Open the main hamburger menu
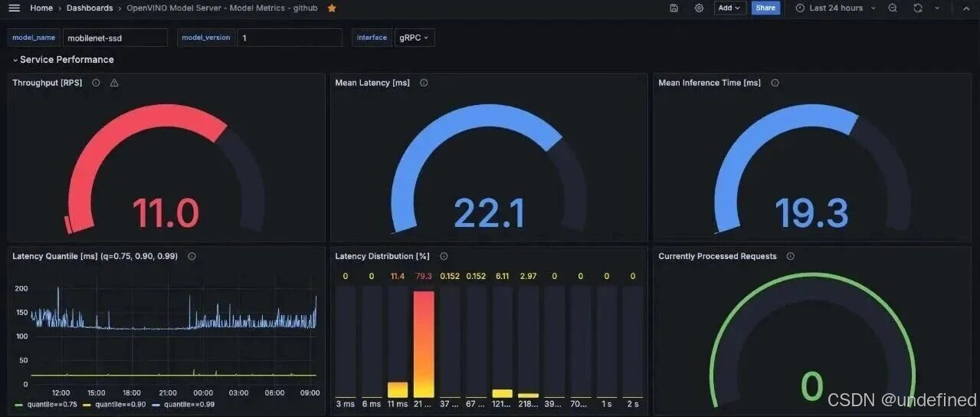The image size is (980, 417). 14,8
